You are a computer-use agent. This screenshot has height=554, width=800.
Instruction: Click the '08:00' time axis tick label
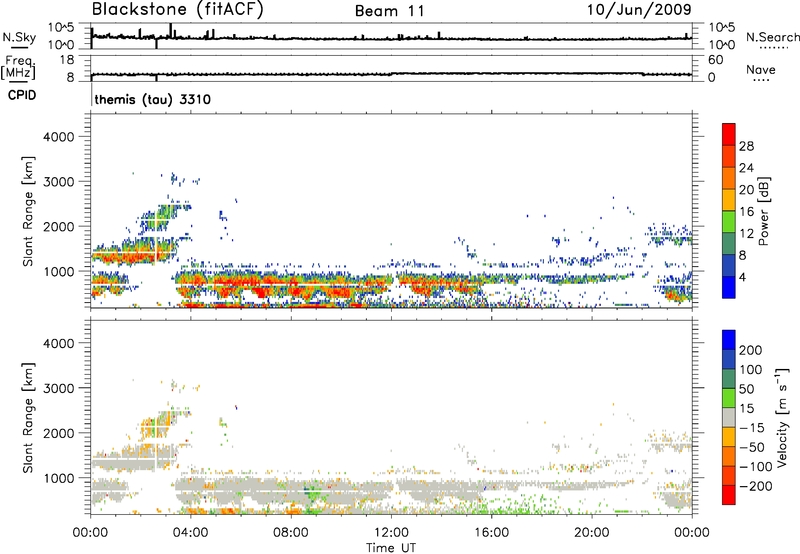(291, 533)
